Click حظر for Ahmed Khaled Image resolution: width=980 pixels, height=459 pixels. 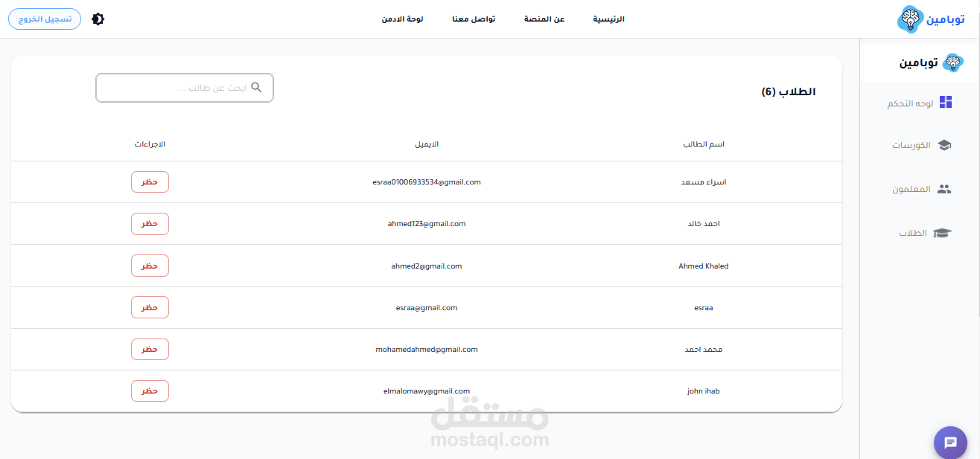click(150, 266)
